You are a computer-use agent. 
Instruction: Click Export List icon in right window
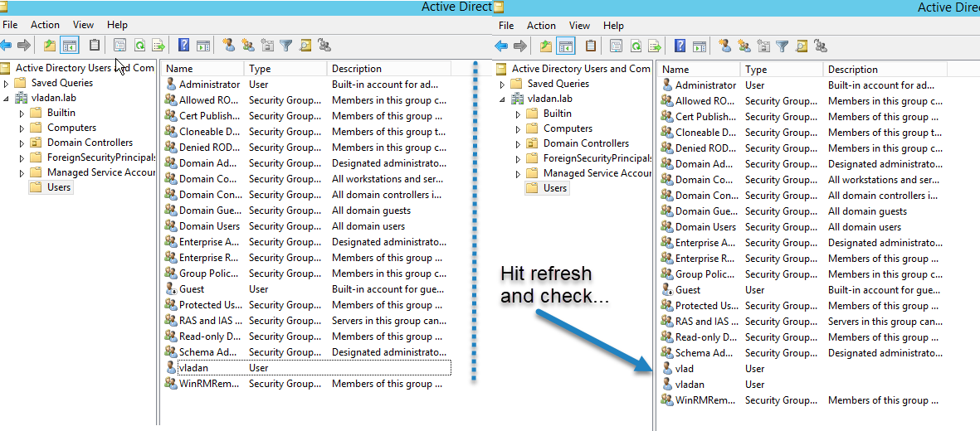(655, 46)
